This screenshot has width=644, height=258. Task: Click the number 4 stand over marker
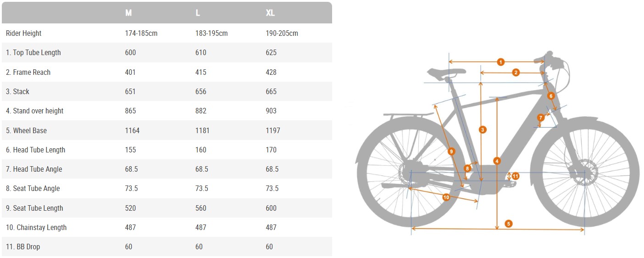(497, 161)
